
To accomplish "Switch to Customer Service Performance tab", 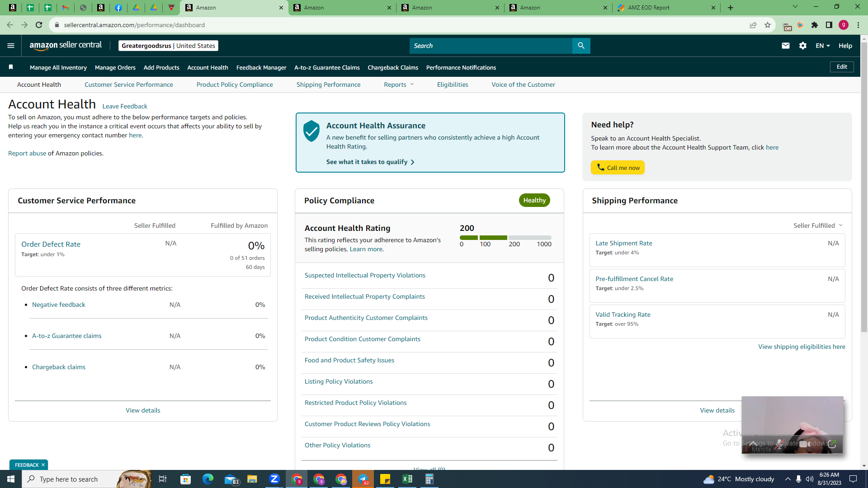I will (129, 84).
